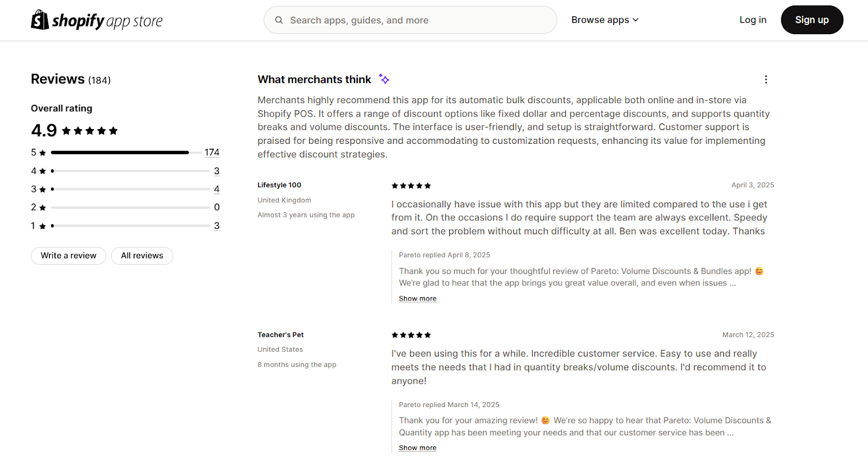Click the overall 4.9 rating stars
868x457 pixels.
(x=90, y=131)
